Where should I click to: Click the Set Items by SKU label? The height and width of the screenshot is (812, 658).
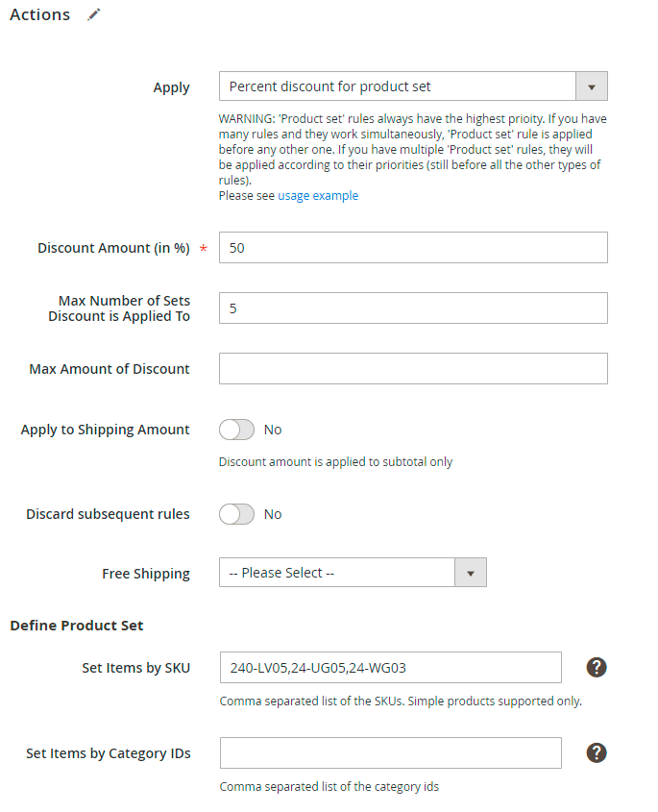(x=135, y=668)
